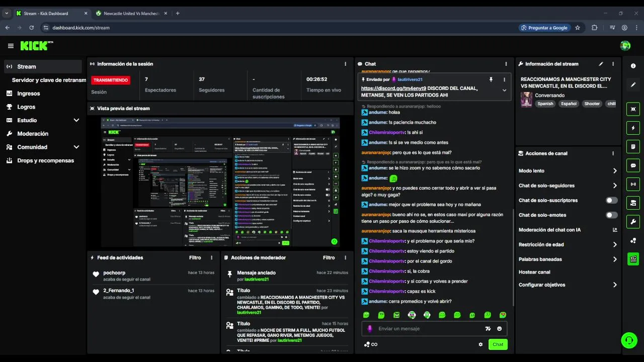The height and width of the screenshot is (362, 644).
Task: Open Chrome extensions puzzle icon
Action: pyautogui.click(x=594, y=28)
